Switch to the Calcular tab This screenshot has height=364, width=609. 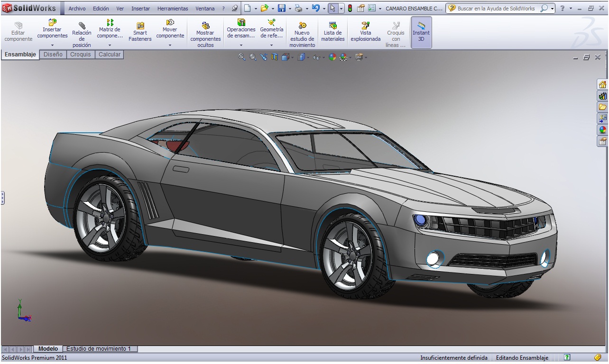pos(110,55)
